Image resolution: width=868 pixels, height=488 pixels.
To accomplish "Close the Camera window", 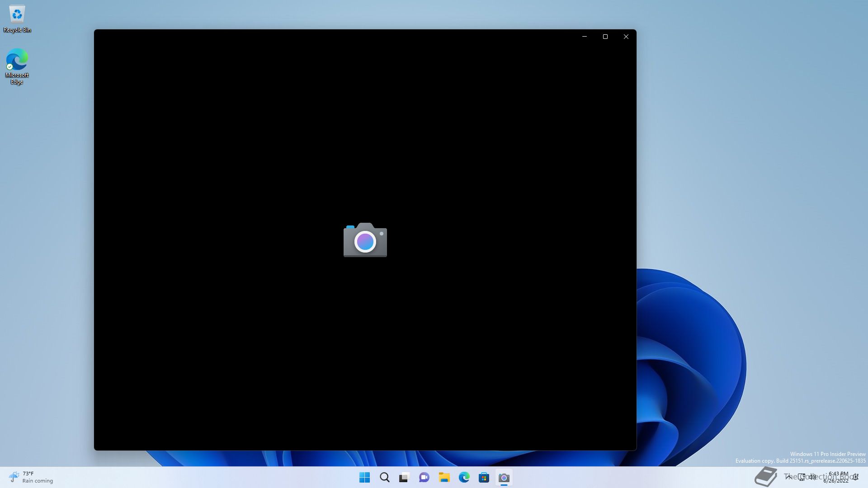I will [x=626, y=37].
